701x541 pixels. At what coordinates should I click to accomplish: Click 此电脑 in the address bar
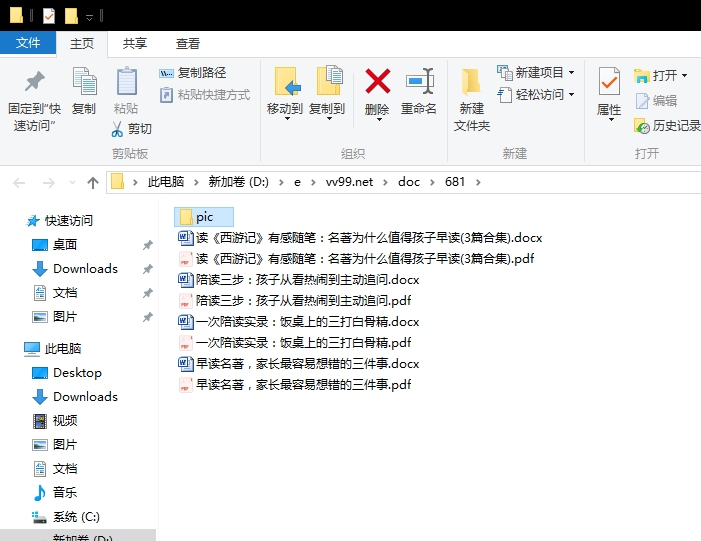point(166,182)
